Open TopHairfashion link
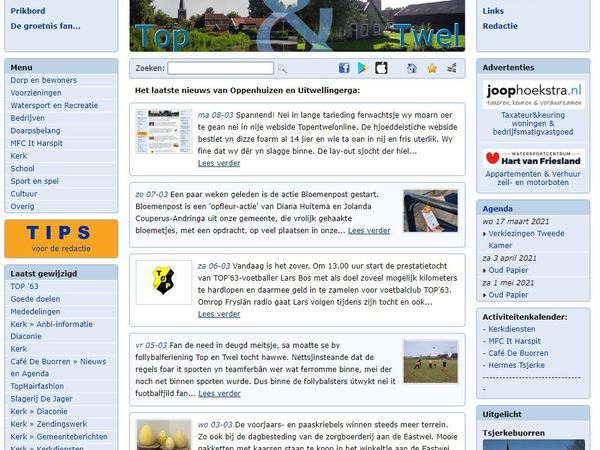The width and height of the screenshot is (600, 450). pyautogui.click(x=37, y=386)
